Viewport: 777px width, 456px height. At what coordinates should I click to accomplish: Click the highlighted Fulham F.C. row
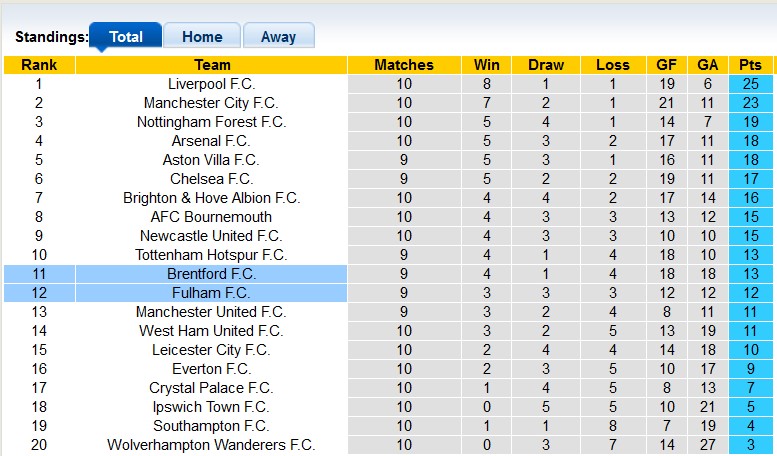(211, 293)
